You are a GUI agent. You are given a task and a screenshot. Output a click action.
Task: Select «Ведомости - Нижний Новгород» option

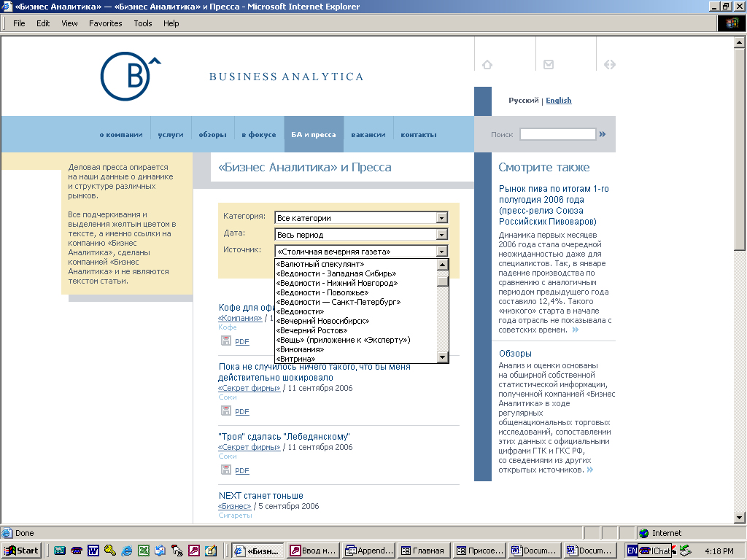tap(356, 283)
